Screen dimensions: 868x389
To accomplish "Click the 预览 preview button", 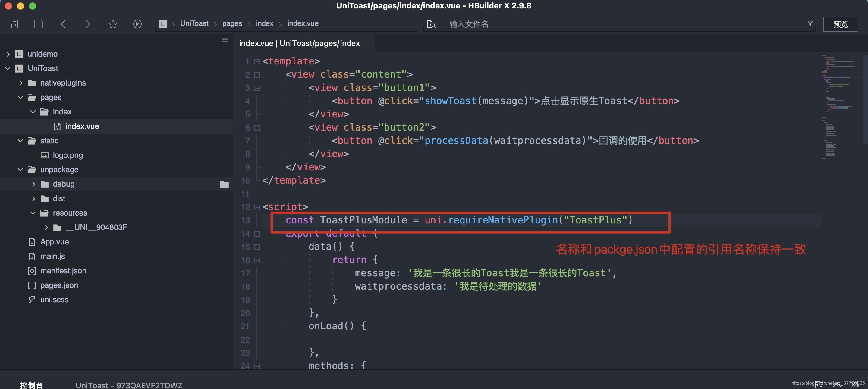I will click(840, 24).
